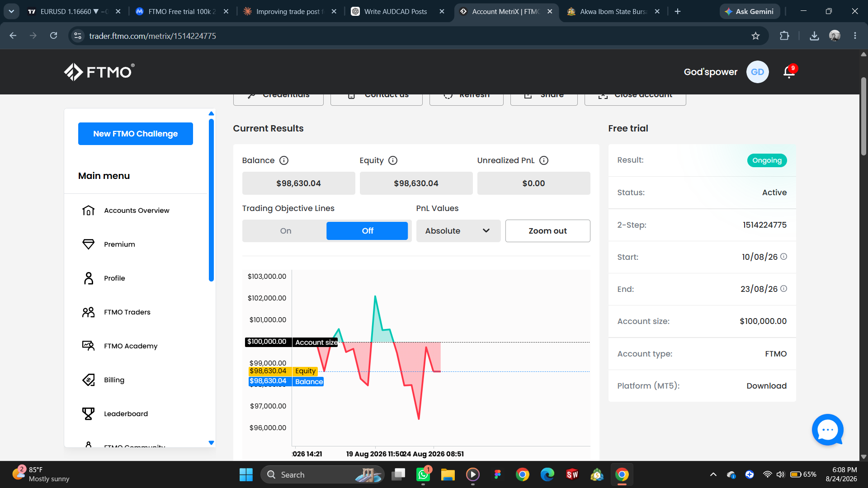This screenshot has height=488, width=868.
Task: Open weather widget showing 85°F
Action: 41,474
